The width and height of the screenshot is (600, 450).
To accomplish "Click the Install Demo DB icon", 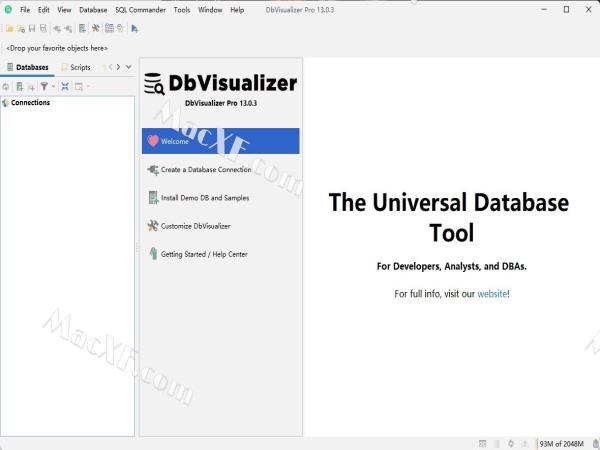I will coord(153,198).
